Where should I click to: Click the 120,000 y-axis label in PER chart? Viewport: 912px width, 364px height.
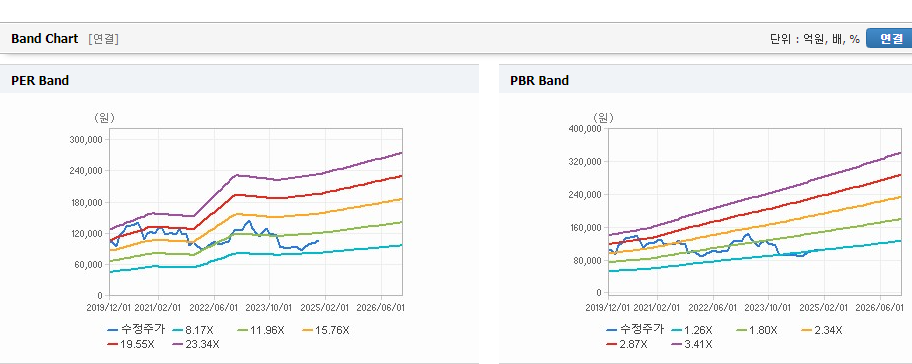pos(86,233)
